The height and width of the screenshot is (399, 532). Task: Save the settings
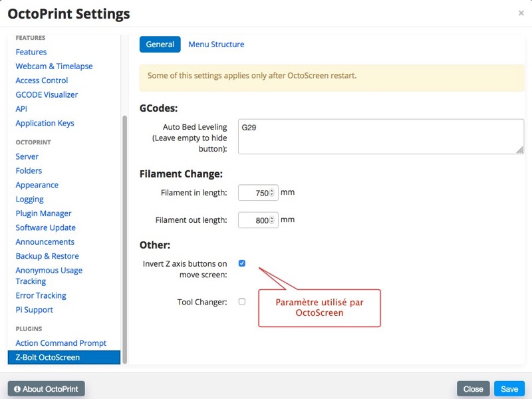[x=509, y=389]
